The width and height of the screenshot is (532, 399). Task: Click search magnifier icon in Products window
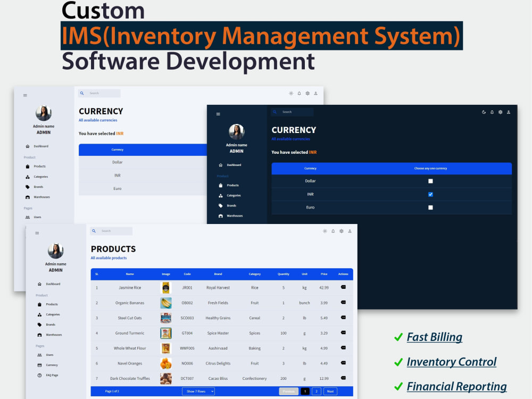point(94,231)
